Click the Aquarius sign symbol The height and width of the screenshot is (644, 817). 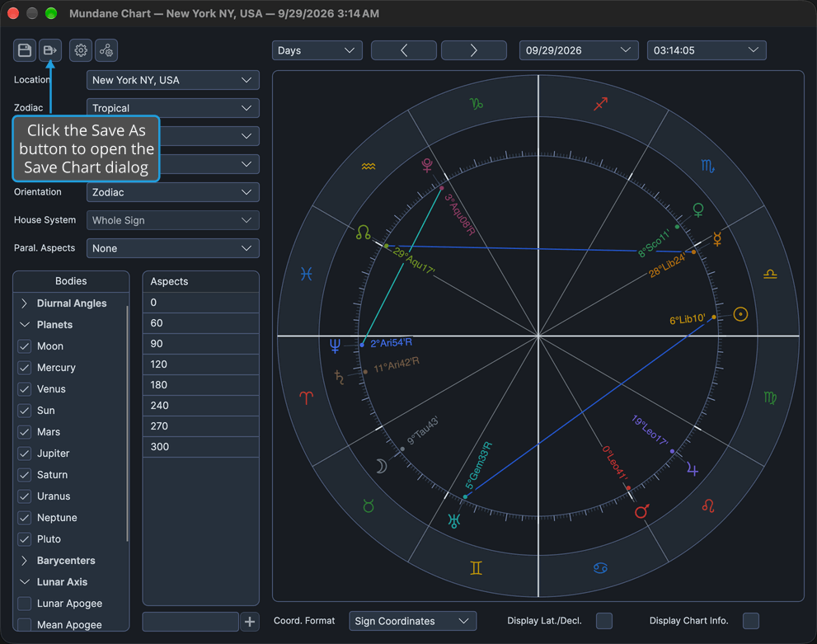pyautogui.click(x=369, y=167)
